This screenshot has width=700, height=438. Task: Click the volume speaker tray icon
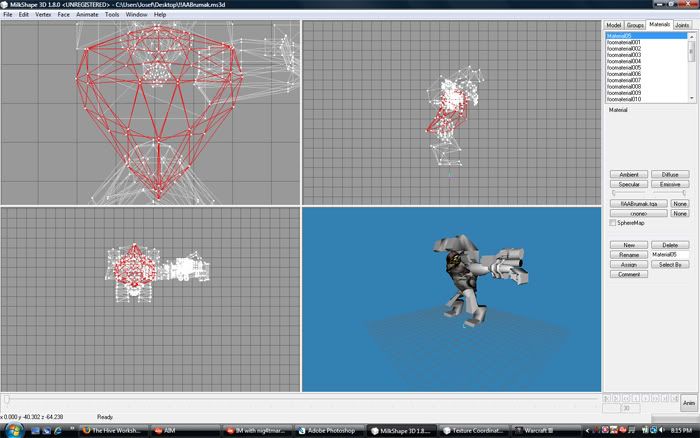(x=662, y=430)
